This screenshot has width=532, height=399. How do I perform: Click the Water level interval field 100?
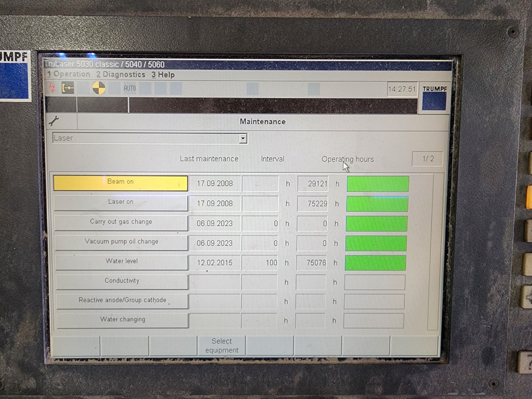260,262
